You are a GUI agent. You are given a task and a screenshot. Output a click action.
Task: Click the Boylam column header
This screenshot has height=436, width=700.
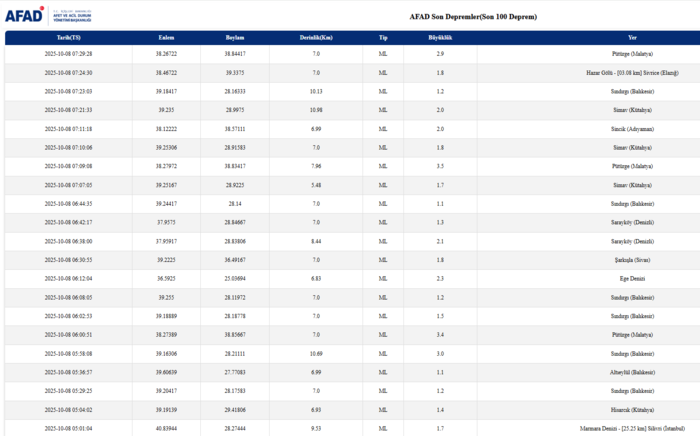(235, 38)
